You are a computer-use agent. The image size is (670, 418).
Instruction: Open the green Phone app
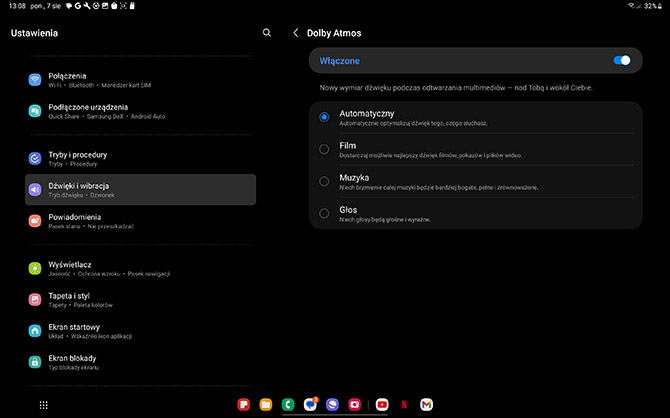[288, 404]
